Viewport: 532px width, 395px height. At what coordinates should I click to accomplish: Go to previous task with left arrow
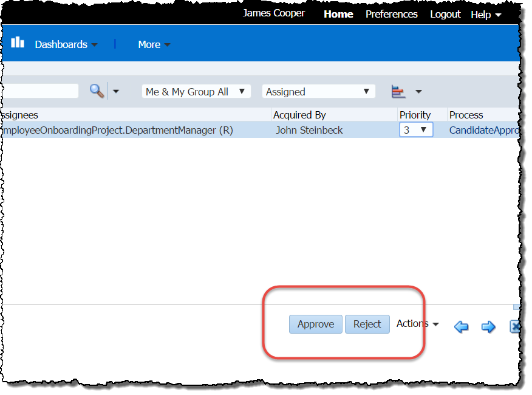click(461, 327)
